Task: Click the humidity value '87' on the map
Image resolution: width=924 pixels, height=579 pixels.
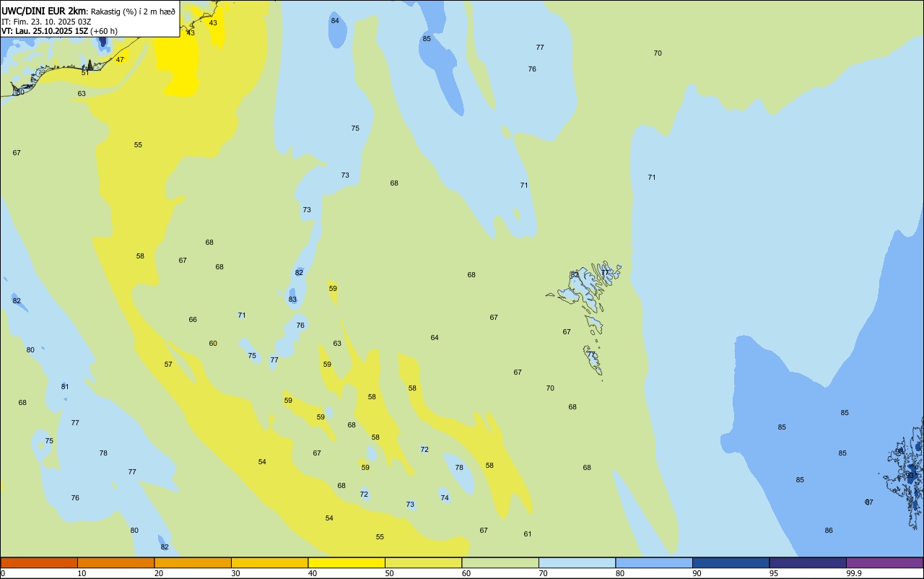Action: point(869,502)
